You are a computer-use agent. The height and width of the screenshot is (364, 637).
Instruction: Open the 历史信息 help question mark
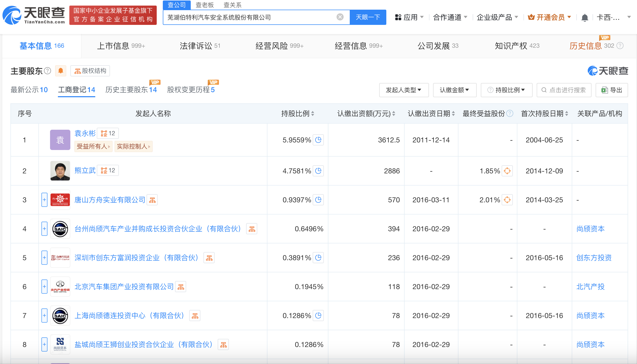[x=620, y=46]
